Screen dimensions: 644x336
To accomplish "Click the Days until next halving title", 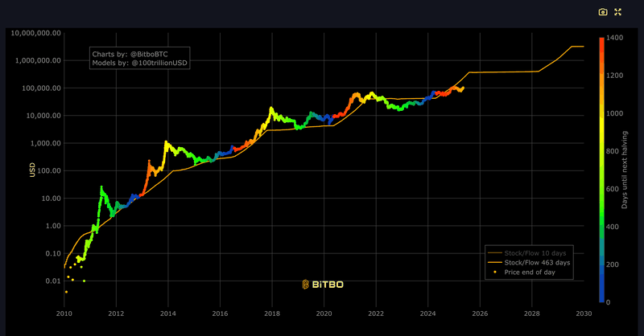I will (x=625, y=170).
